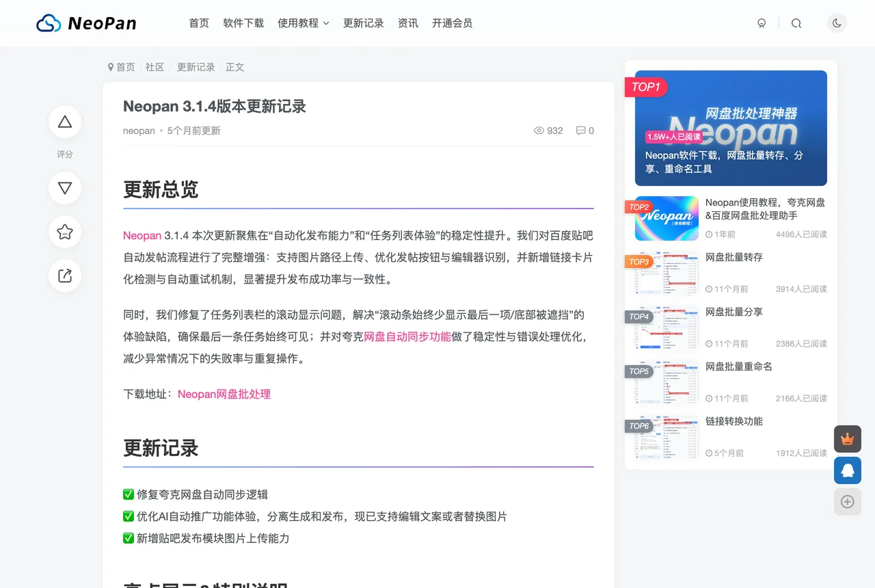
Task: Click the 优化AI自动推广功能体验 list item
Action: (x=315, y=516)
